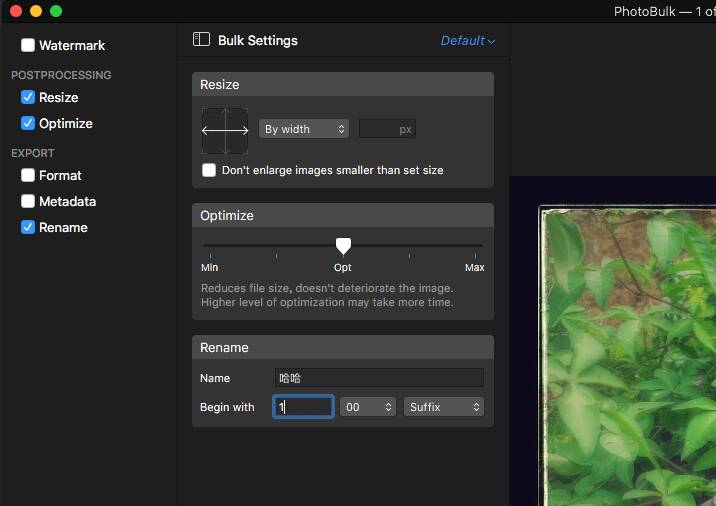716x506 pixels.
Task: Click the Bulk Settings title
Action: pos(258,41)
